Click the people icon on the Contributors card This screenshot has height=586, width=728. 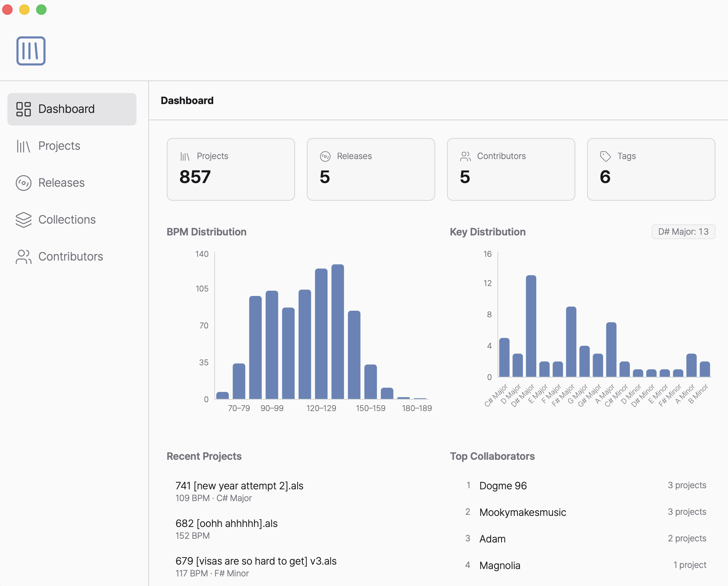tap(465, 156)
